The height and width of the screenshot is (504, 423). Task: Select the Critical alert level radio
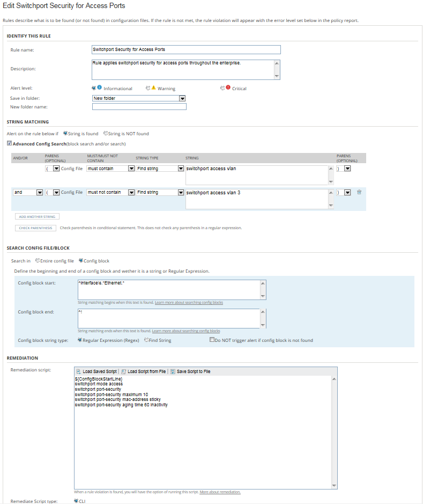222,87
